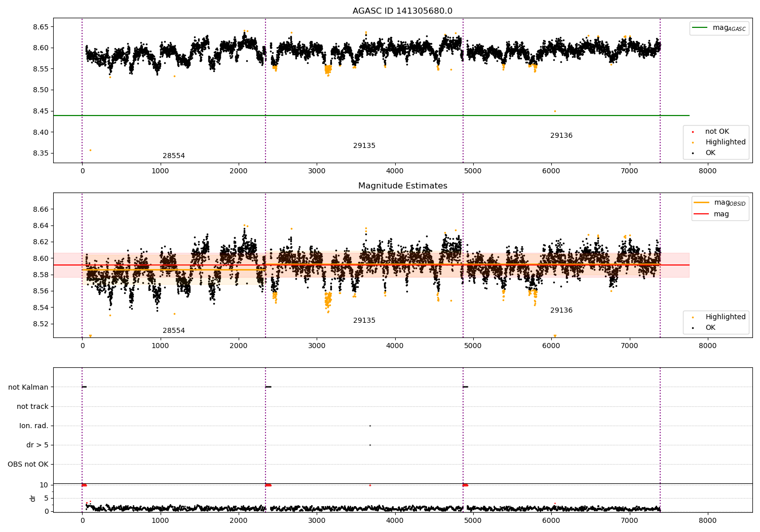Screen dimensions: 760x532
Task: Click obsid label 28554 in top panel
Action: [x=174, y=156]
